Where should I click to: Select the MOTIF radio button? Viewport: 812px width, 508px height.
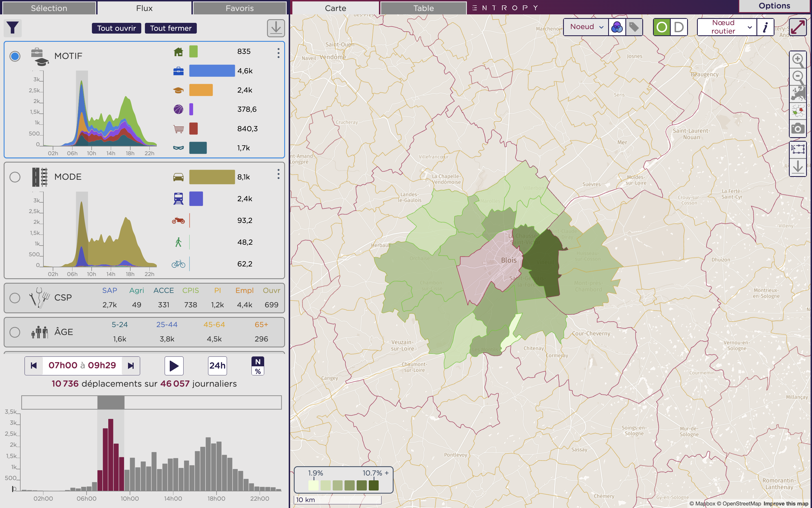click(15, 56)
